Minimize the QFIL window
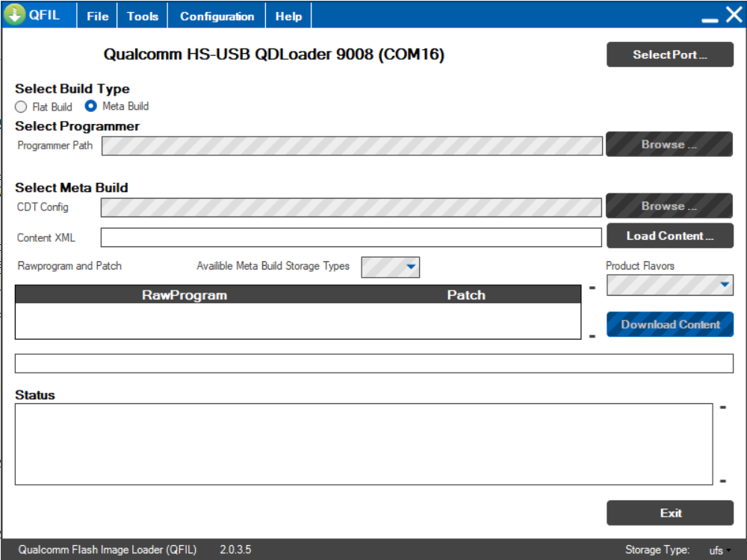Screen dimensions: 747x560 tap(710, 19)
